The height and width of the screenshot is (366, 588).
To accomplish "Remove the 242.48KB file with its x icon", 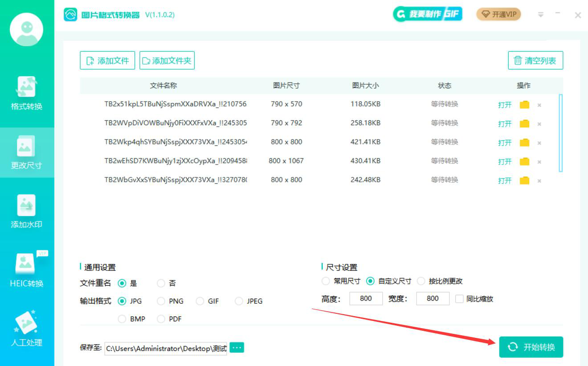I will (x=539, y=181).
